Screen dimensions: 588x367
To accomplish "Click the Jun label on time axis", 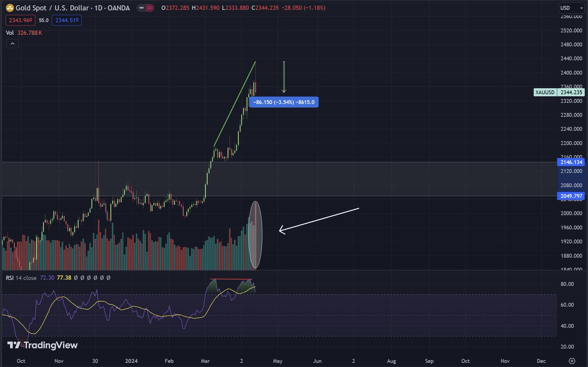I will click(x=317, y=361).
